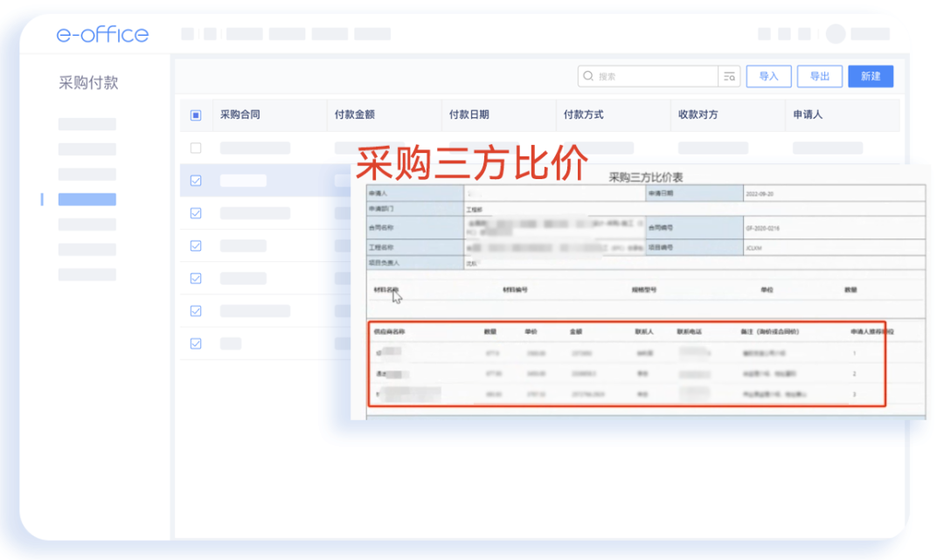Image resolution: width=944 pixels, height=560 pixels.
Task: Click the 工程部 department value
Action: click(475, 210)
